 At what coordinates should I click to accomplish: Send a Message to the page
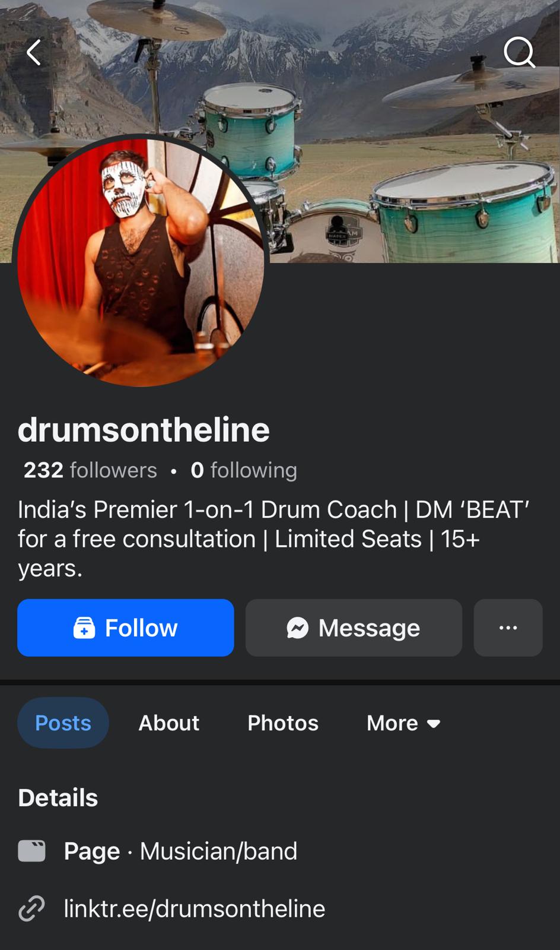(x=354, y=628)
